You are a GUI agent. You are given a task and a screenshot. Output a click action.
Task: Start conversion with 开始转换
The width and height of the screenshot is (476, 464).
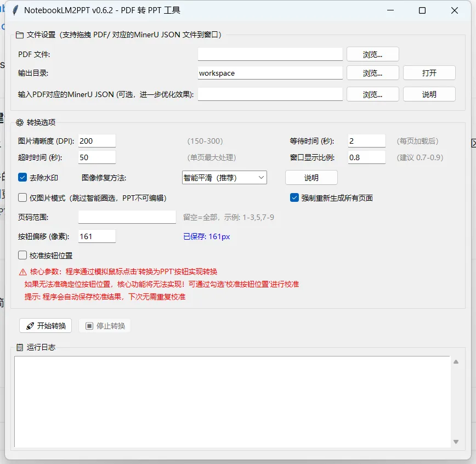[x=46, y=326]
